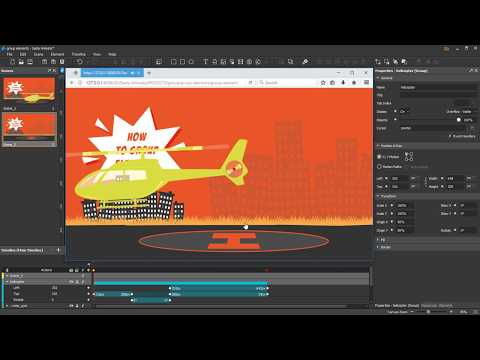This screenshot has height=360, width=480.
Task: Expand the Border section
Action: (x=378, y=247)
